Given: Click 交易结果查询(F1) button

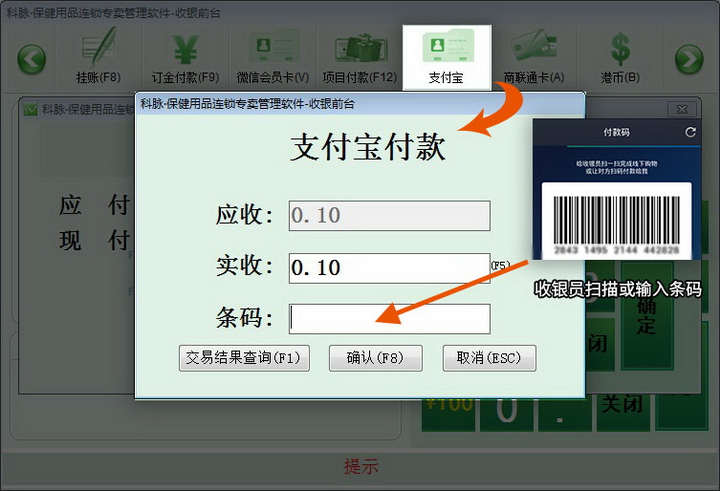Looking at the screenshot, I should [244, 358].
